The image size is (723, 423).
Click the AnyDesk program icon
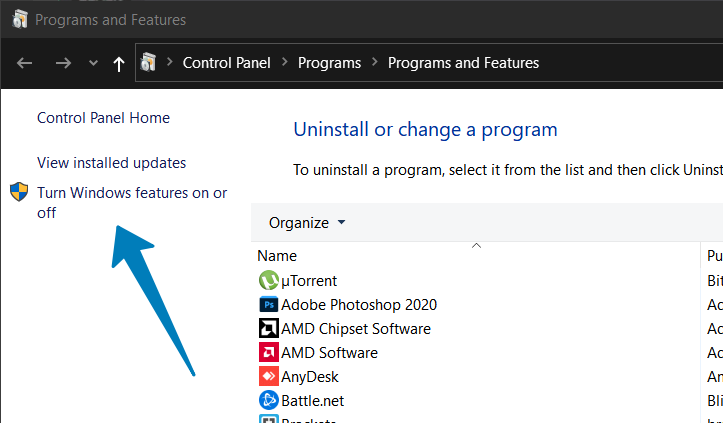pyautogui.click(x=268, y=377)
